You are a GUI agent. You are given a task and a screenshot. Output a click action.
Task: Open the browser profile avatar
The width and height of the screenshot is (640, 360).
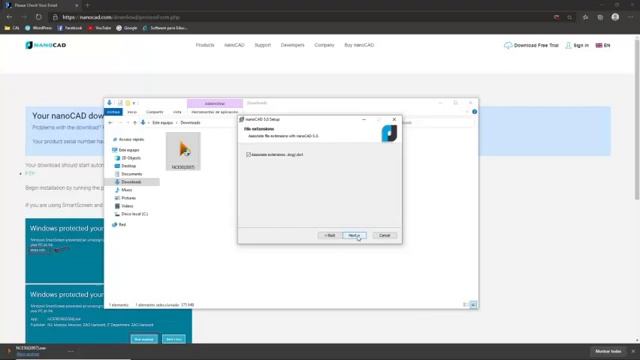click(615, 17)
